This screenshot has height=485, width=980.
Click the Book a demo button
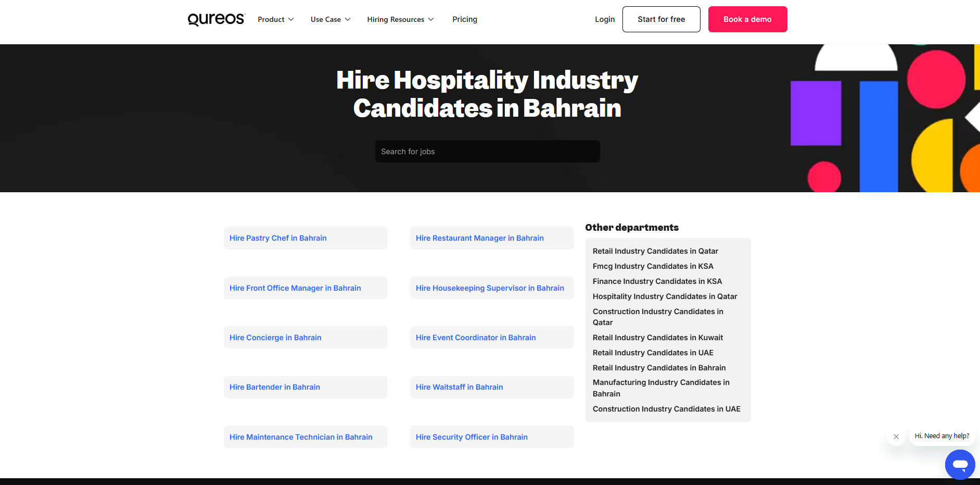point(747,19)
